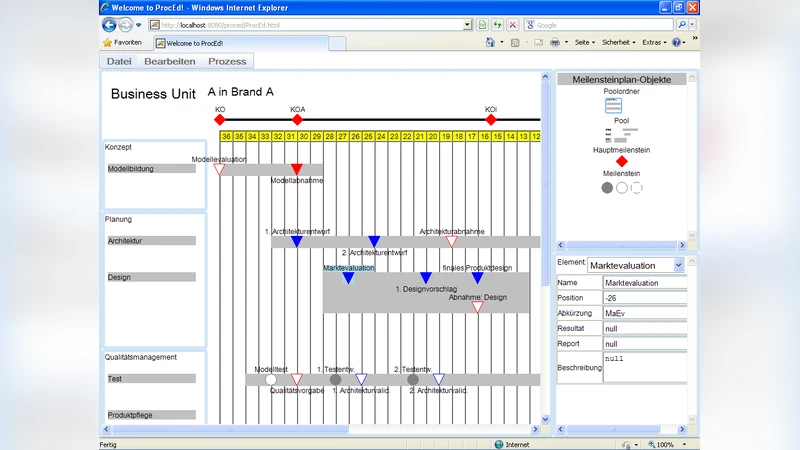Select the Poolordner object icon
The width and height of the screenshot is (800, 450).
tap(613, 106)
